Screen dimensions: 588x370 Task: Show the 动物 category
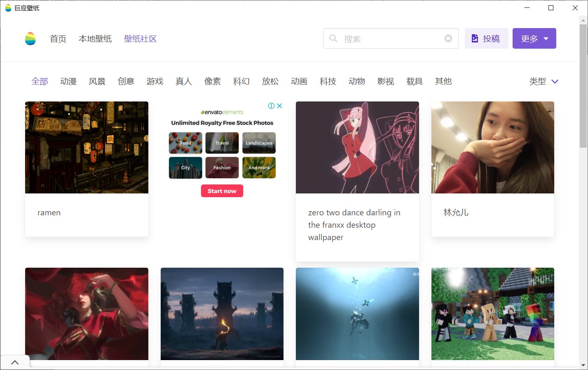[357, 81]
